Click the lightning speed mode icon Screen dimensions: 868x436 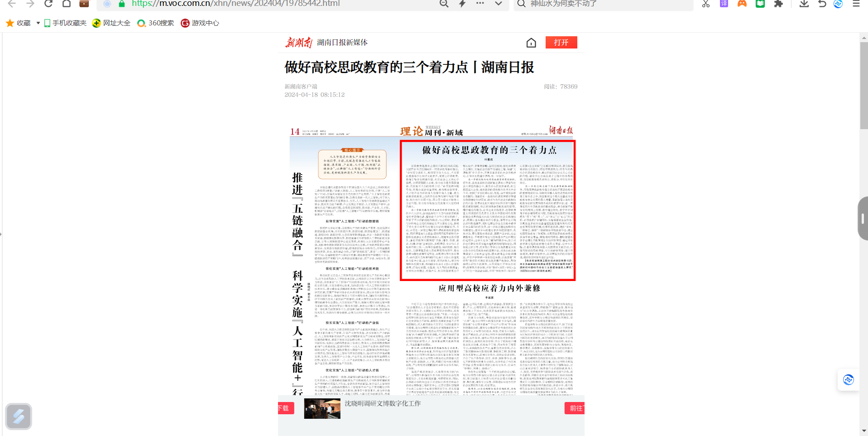click(x=462, y=4)
